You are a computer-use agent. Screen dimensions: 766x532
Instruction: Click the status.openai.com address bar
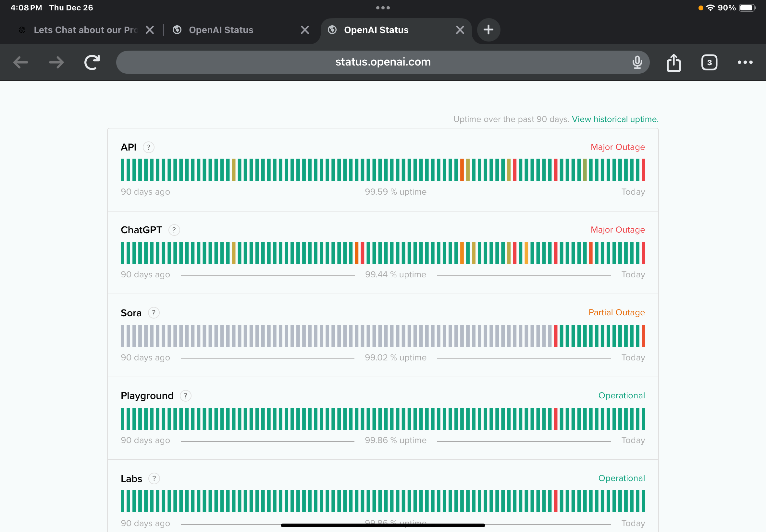382,62
